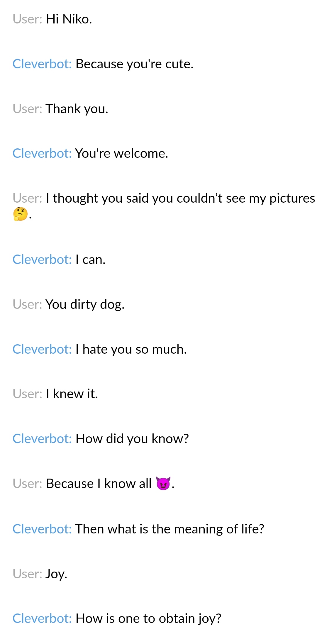Tap "Then what is the meaning of life?"
327x644 pixels.
point(170,529)
